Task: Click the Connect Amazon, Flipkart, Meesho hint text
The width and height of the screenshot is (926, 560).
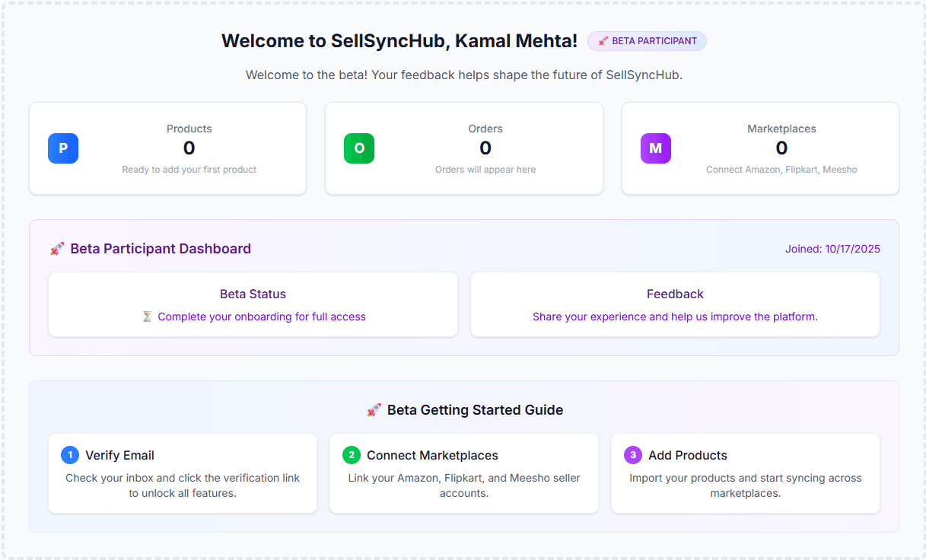Action: point(781,170)
